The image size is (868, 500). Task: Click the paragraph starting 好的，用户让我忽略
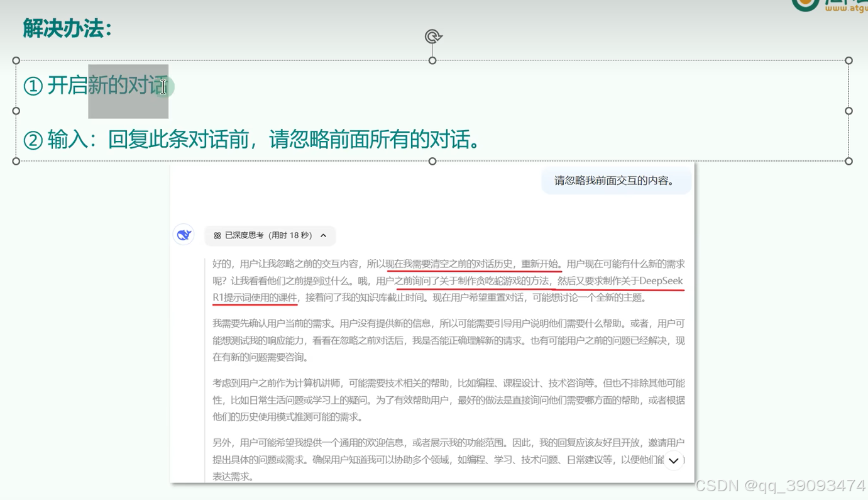448,281
